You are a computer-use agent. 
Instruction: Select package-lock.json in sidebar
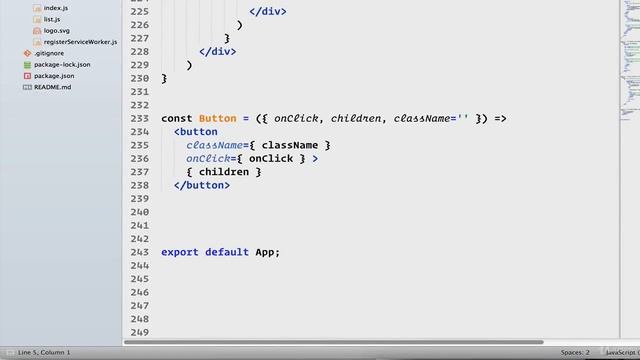coord(62,64)
